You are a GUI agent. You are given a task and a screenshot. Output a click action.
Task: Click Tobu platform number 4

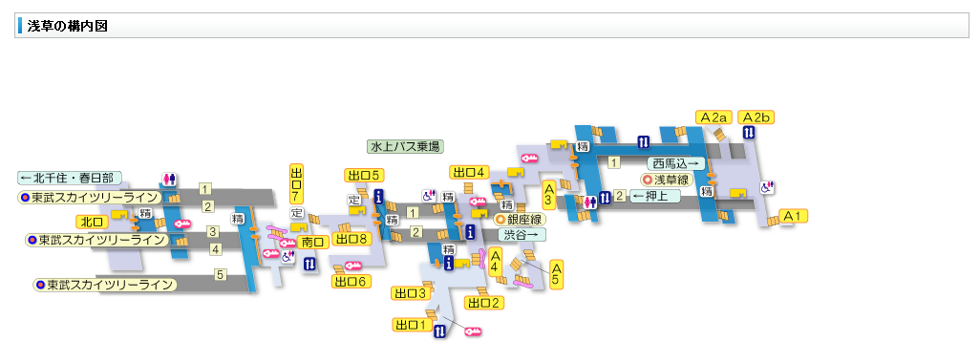[216, 249]
